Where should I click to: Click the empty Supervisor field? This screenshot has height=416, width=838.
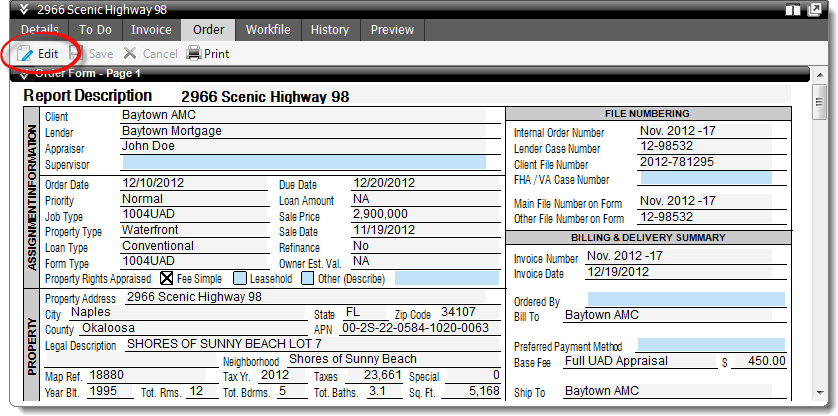pyautogui.click(x=302, y=163)
